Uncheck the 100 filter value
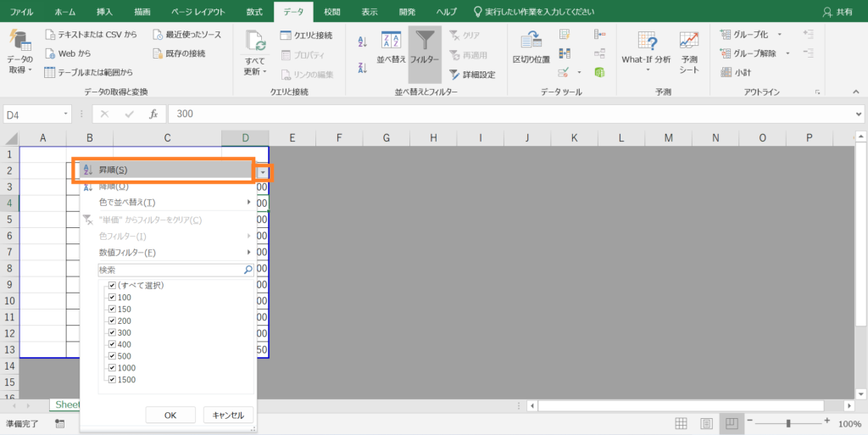 pyautogui.click(x=113, y=298)
